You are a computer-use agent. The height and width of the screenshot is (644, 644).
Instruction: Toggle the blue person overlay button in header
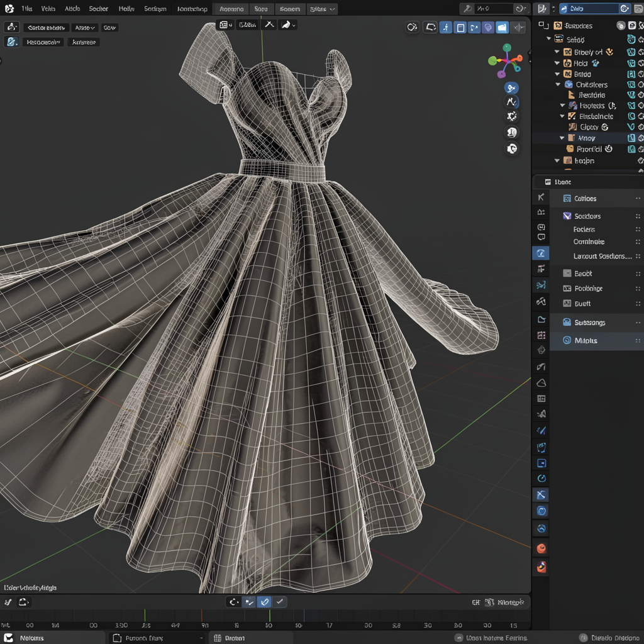(446, 28)
